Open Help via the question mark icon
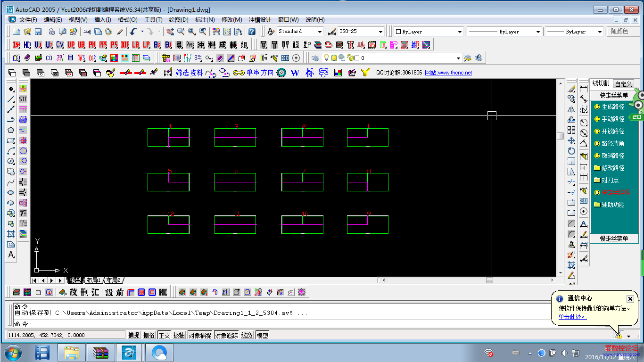The width and height of the screenshot is (644, 362). 252,32
